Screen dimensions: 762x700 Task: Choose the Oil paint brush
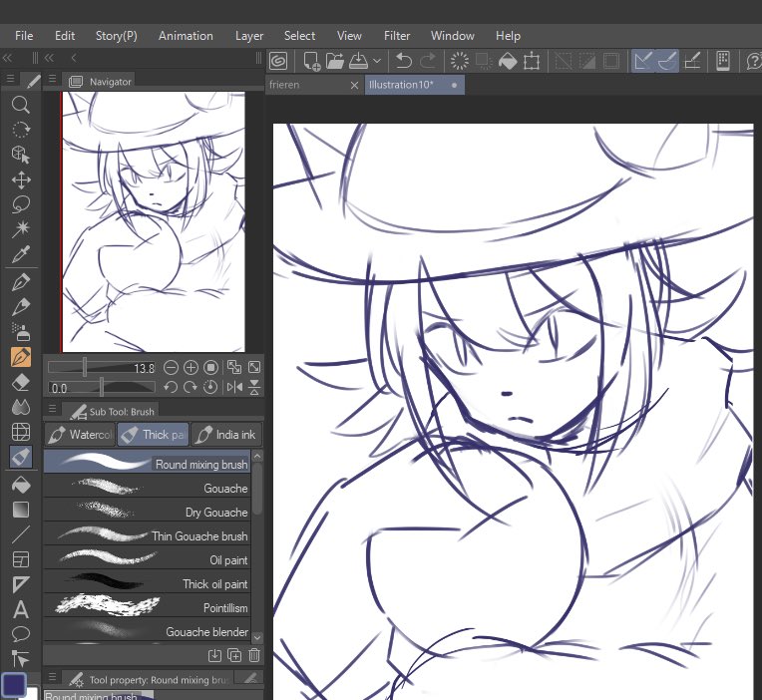point(148,558)
